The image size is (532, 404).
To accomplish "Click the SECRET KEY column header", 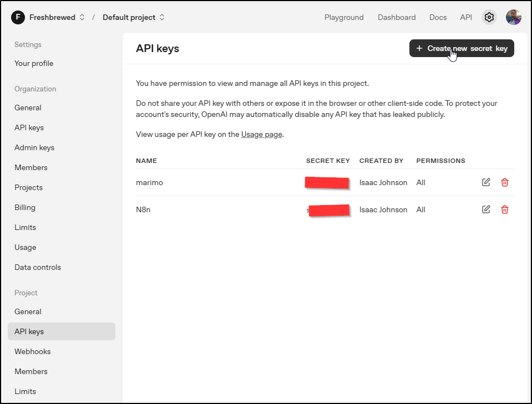I will (328, 161).
